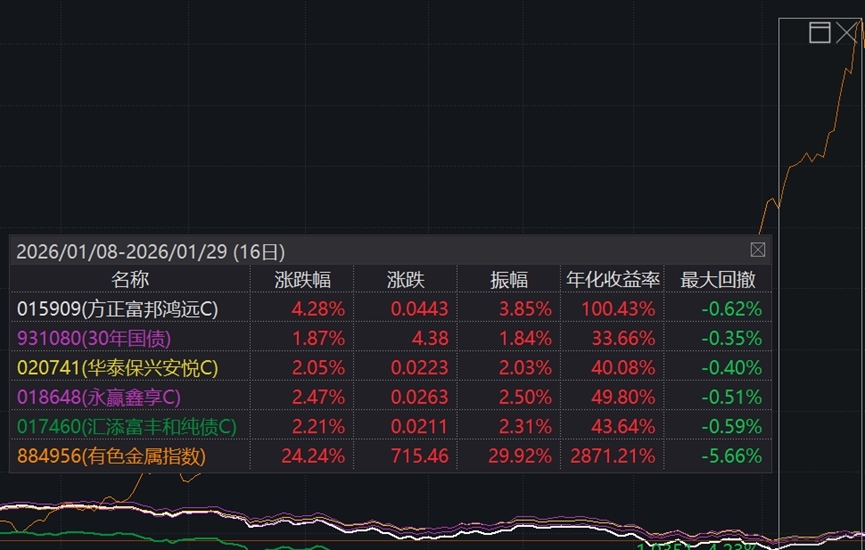The width and height of the screenshot is (865, 550).
Task: Sort by 振幅 column header
Action: (509, 280)
